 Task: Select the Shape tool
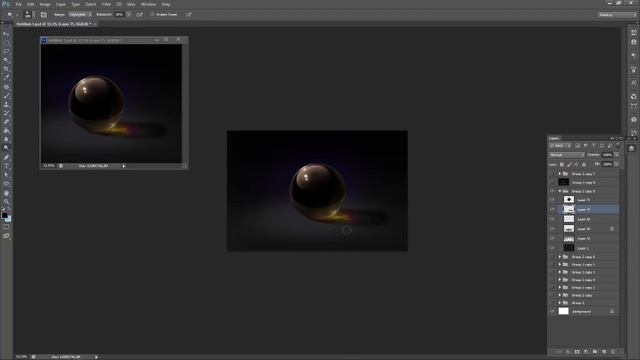click(x=6, y=184)
